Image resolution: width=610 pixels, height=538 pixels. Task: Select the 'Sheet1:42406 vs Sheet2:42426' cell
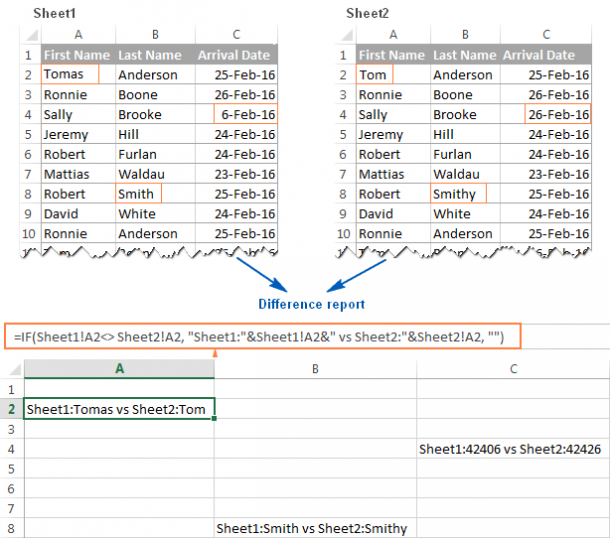[513, 449]
